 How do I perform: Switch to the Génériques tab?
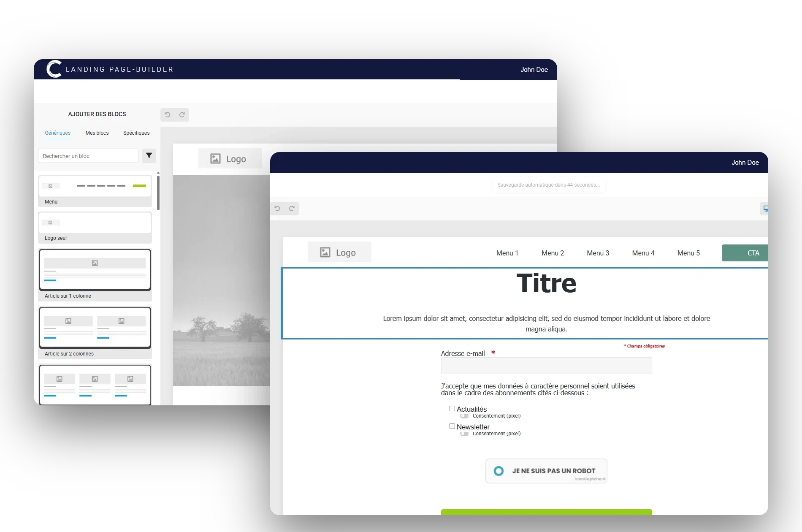click(58, 133)
